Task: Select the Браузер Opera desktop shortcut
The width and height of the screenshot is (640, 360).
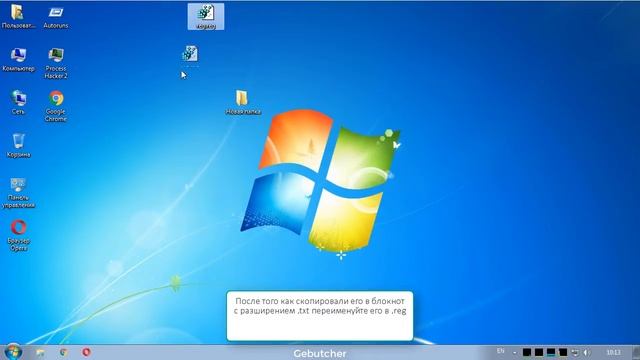Action: tap(18, 236)
